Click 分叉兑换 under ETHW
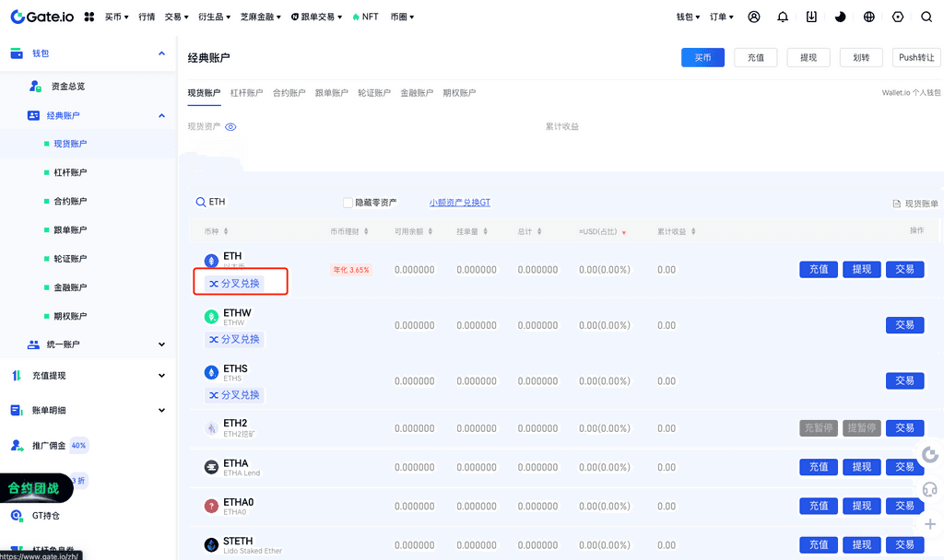 [234, 339]
